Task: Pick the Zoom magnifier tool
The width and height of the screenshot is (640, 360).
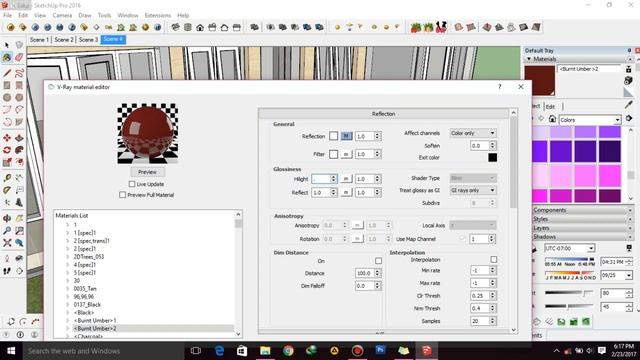Action: (7, 231)
